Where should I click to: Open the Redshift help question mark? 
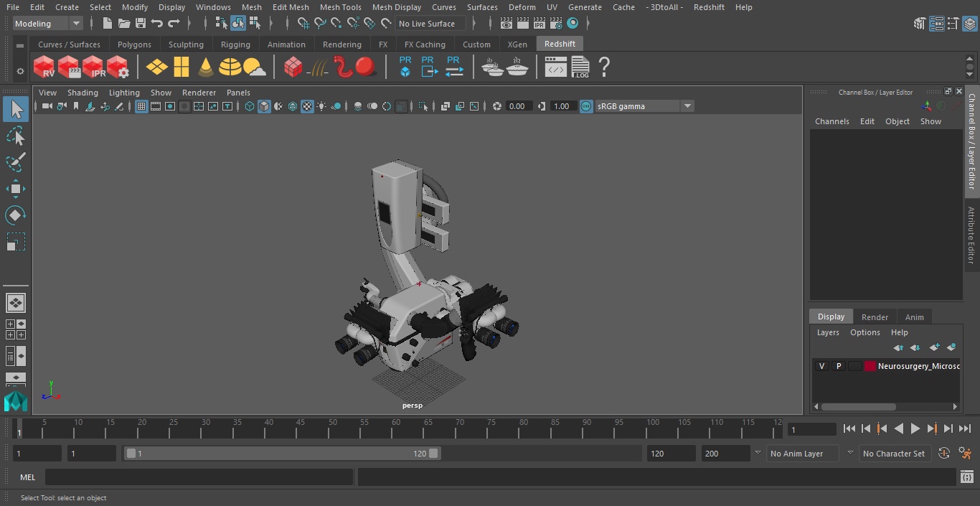pyautogui.click(x=604, y=67)
